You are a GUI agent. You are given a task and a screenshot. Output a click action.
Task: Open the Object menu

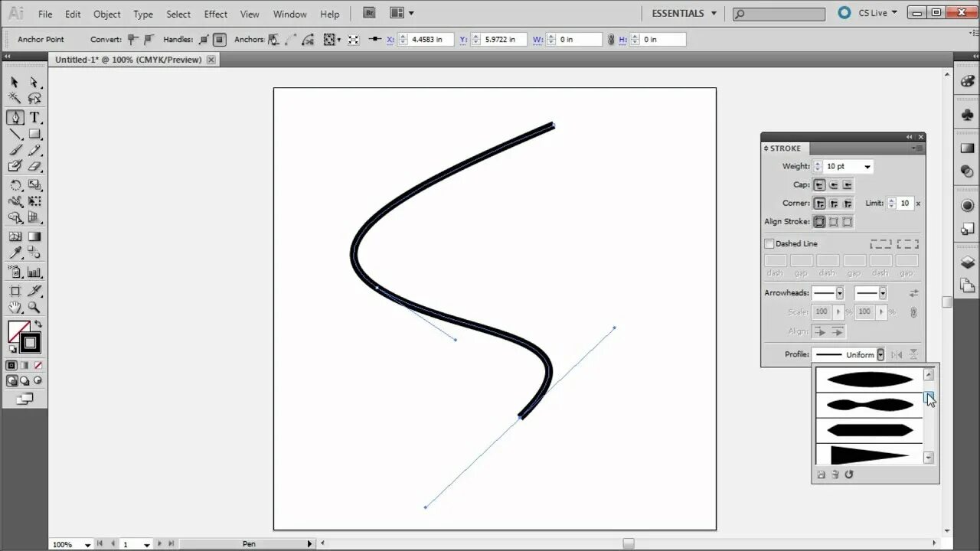pos(107,14)
